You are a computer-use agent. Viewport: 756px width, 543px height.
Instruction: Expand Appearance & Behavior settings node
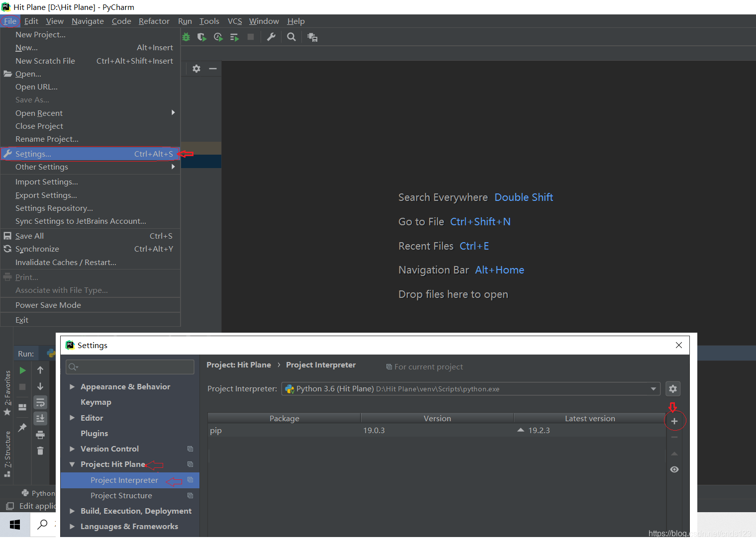72,386
